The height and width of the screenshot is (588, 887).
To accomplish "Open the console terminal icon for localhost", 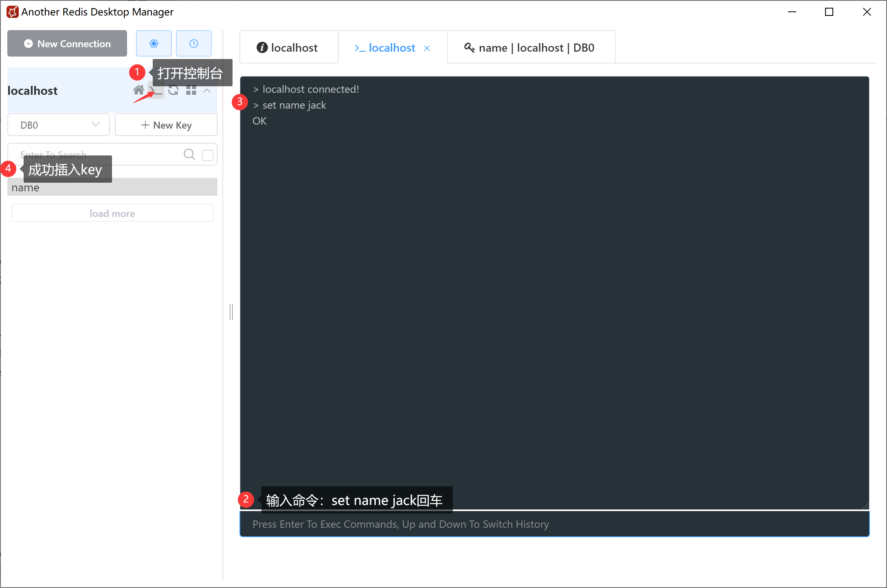I will [156, 90].
